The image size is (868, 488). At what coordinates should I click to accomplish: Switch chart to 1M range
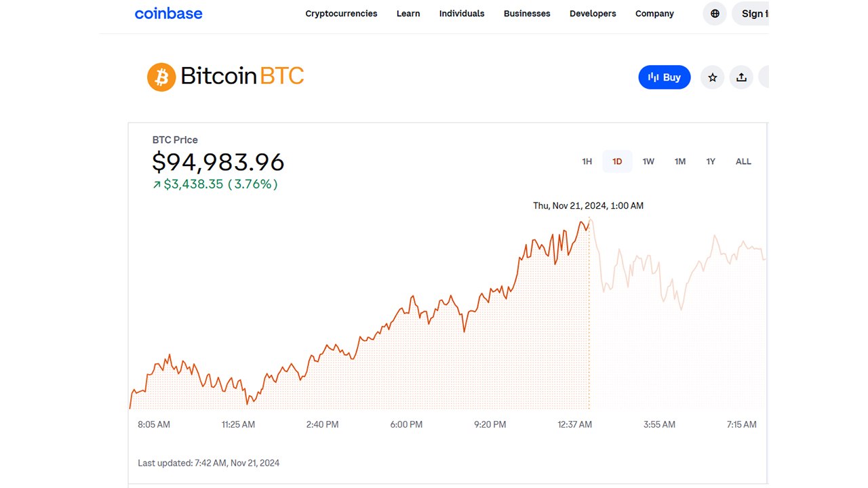point(679,161)
